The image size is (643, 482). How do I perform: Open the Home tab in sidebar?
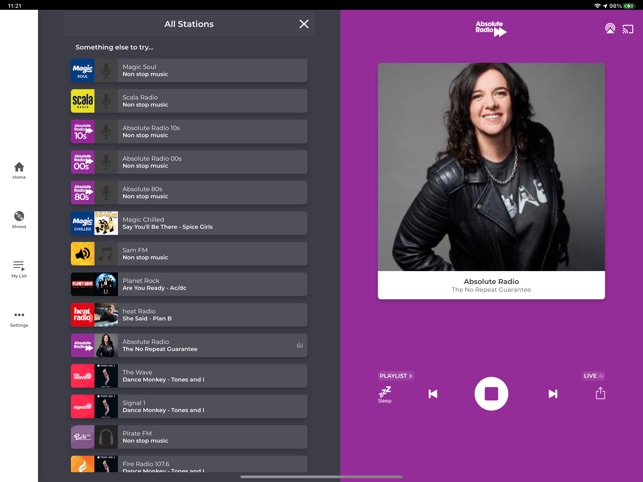click(x=19, y=170)
